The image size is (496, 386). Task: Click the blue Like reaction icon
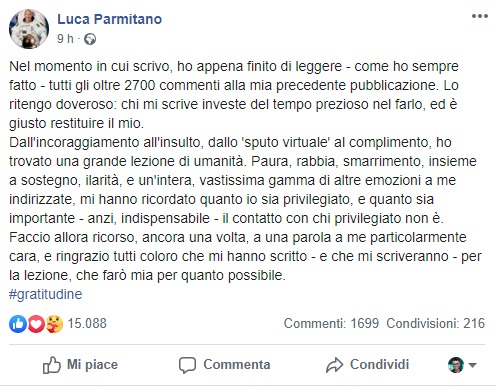(18, 324)
